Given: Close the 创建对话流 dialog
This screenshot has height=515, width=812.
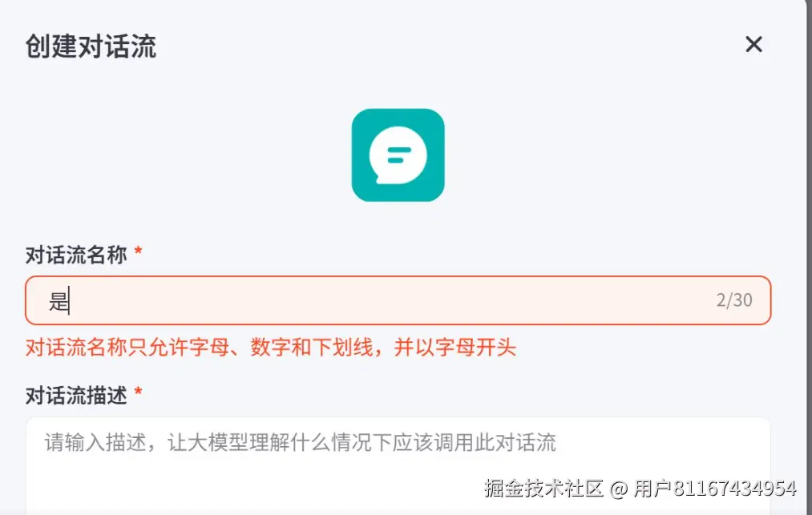Looking at the screenshot, I should pyautogui.click(x=753, y=45).
